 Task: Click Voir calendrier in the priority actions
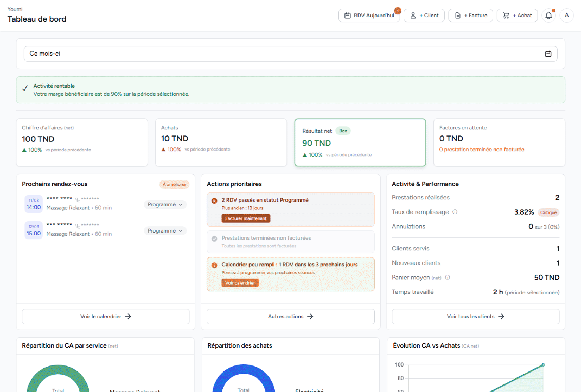(240, 283)
